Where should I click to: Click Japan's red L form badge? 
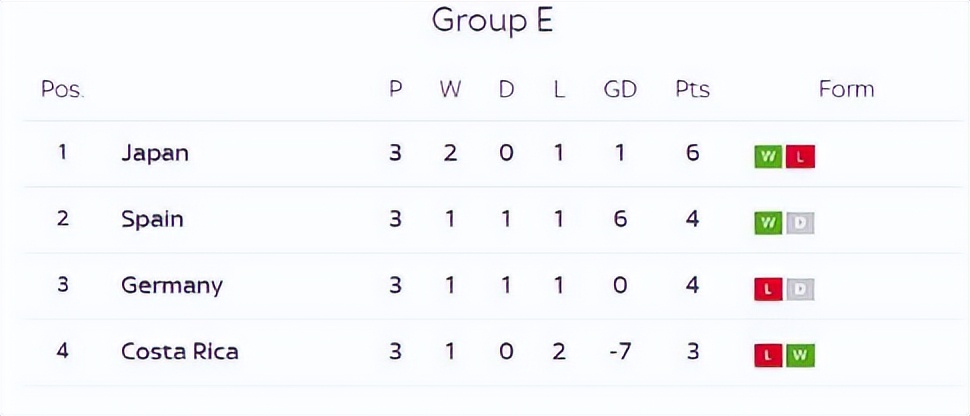[x=800, y=157]
